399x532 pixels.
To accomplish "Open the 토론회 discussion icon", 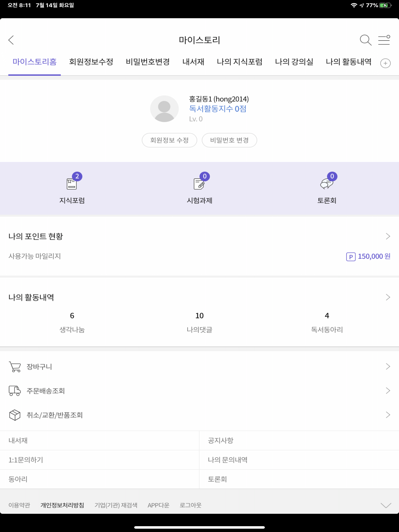I will pos(327,184).
